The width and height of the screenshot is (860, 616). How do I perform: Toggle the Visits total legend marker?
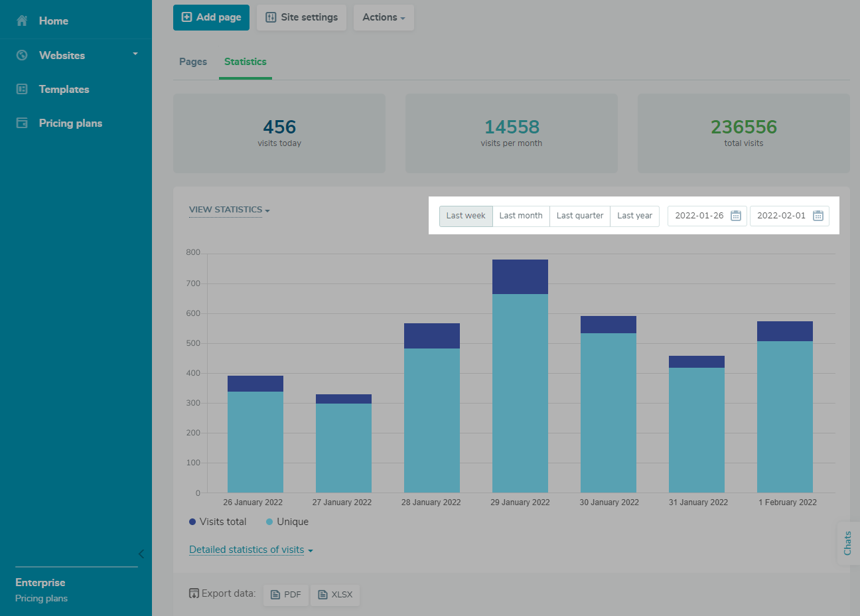click(192, 522)
